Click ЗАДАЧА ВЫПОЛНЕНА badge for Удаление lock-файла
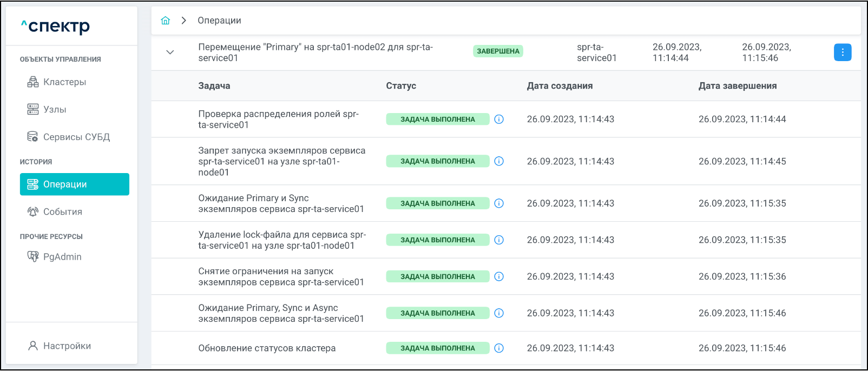This screenshot has height=371, width=868. point(438,240)
